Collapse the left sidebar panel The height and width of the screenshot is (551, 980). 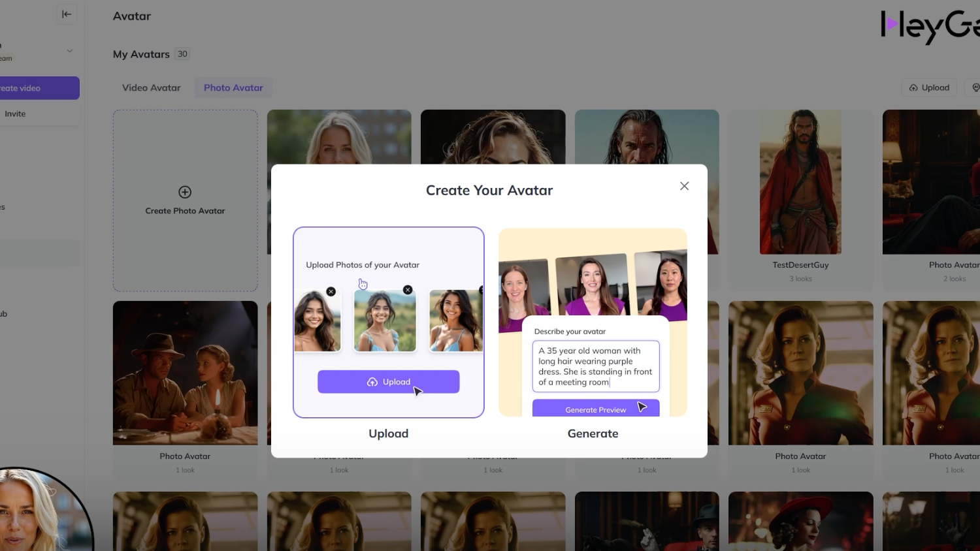67,14
